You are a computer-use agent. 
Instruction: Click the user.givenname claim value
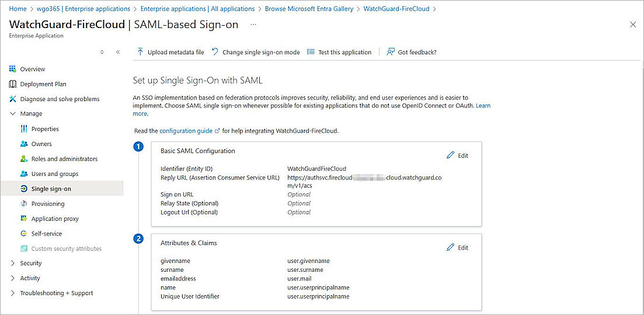308,261
